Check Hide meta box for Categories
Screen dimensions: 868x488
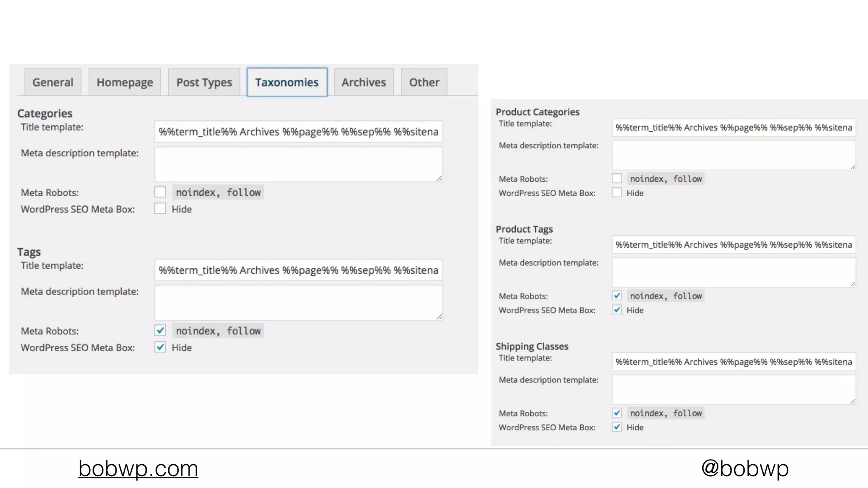click(x=160, y=208)
